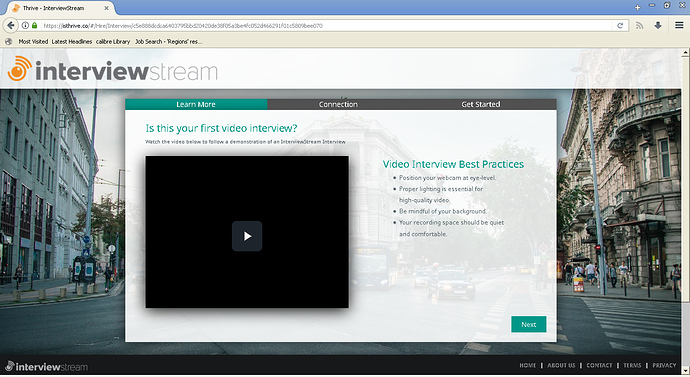Open the HOME footer link
Image resolution: width=690 pixels, height=377 pixels.
[x=528, y=365]
